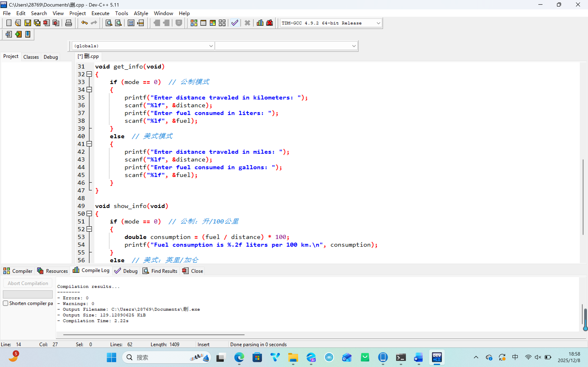Click the New source file icon
This screenshot has height=367, width=588.
[9, 23]
